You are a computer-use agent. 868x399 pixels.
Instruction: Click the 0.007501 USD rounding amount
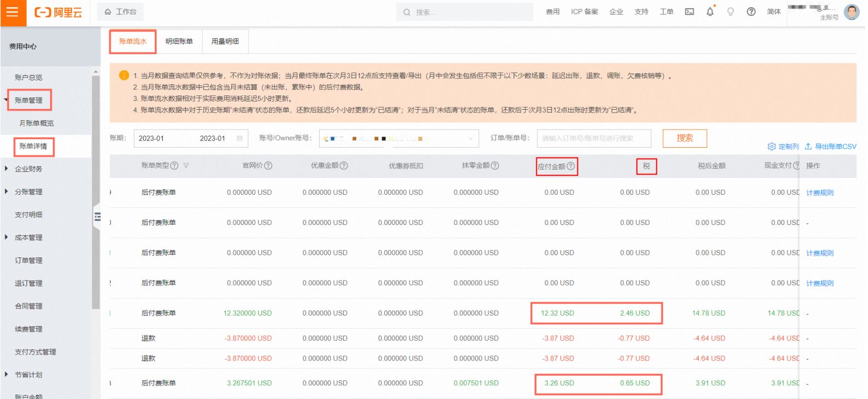tap(476, 383)
